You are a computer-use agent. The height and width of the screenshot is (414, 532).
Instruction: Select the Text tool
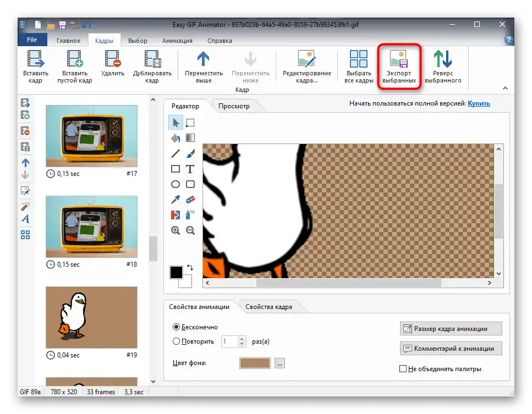(x=190, y=169)
